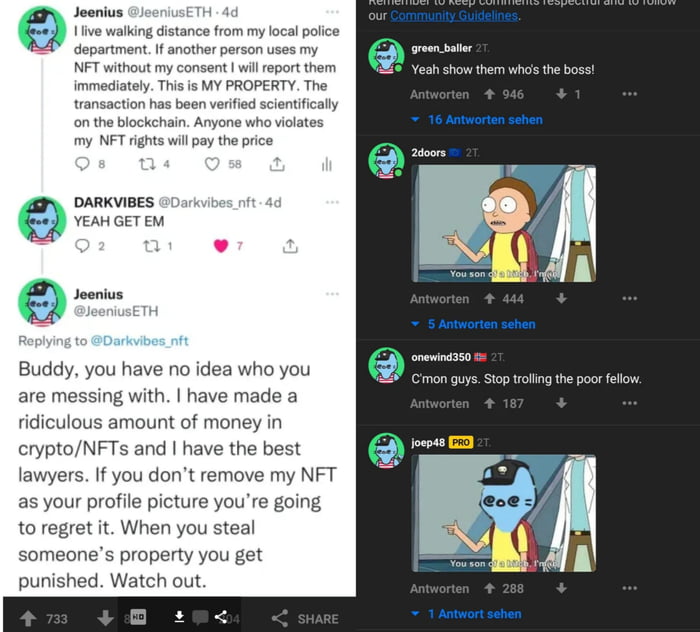Reply to the DARKVIBES tweet via comment icon

83,245
